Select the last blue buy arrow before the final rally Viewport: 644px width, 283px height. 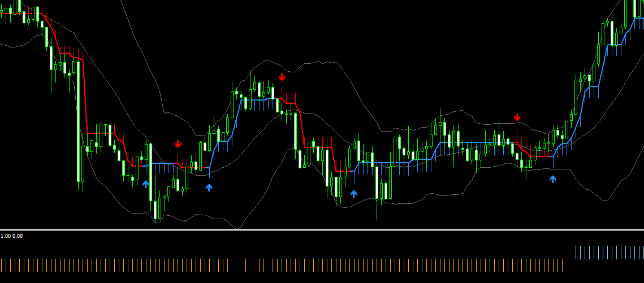tap(553, 179)
